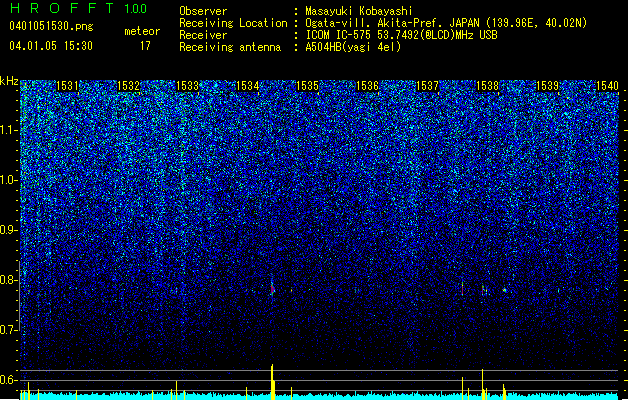
Task: Click the word meteor above the count
Action: (x=142, y=31)
